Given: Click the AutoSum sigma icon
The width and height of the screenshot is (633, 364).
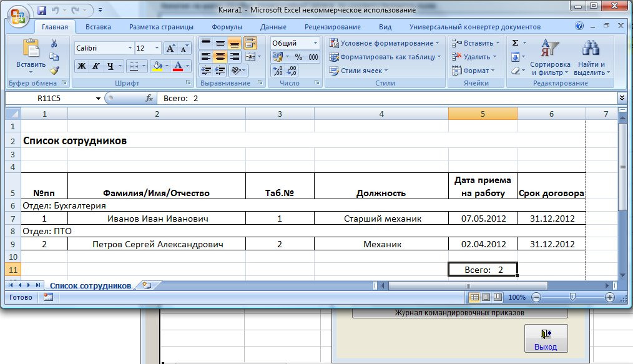Looking at the screenshot, I should (x=515, y=43).
